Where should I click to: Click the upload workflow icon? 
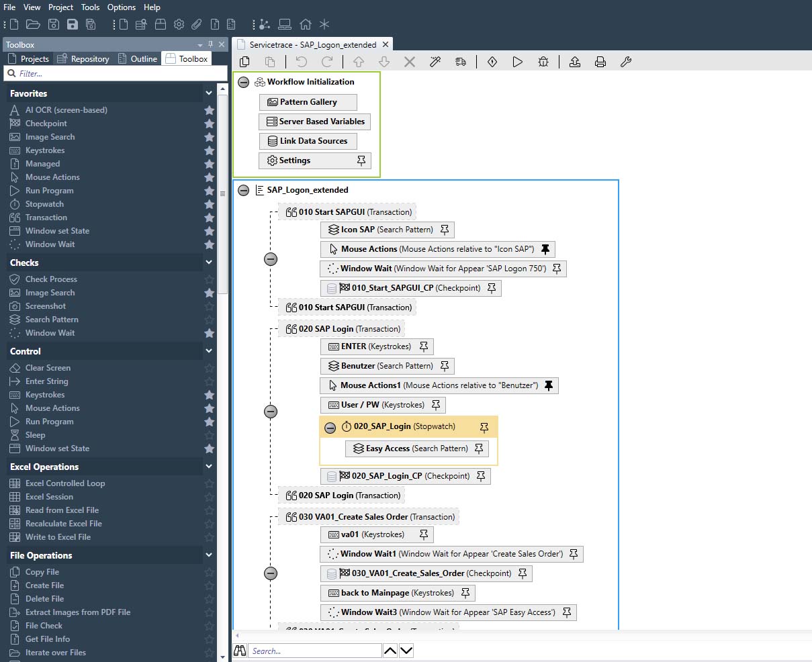tap(575, 62)
